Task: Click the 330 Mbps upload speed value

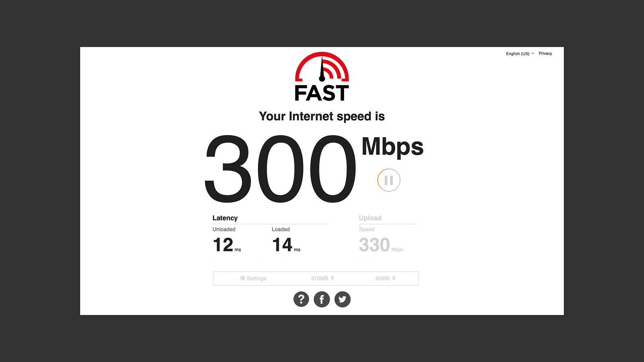Action: pyautogui.click(x=381, y=245)
